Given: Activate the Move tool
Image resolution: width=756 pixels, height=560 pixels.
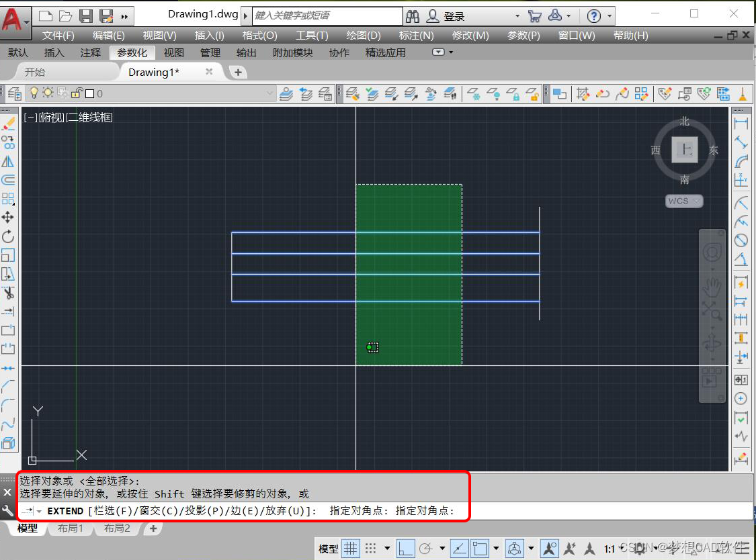Looking at the screenshot, I should (9, 217).
